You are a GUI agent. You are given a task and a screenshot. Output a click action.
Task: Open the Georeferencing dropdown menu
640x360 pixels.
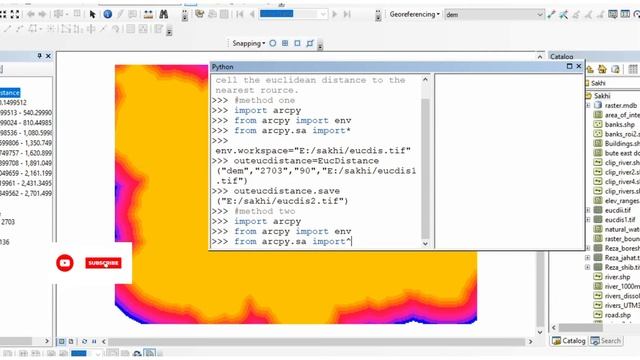tap(414, 14)
